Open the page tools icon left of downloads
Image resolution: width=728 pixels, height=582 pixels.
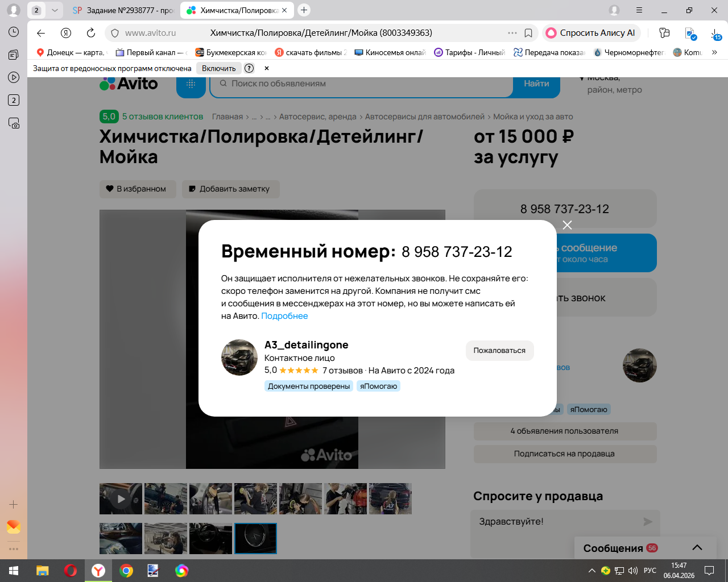pos(690,34)
